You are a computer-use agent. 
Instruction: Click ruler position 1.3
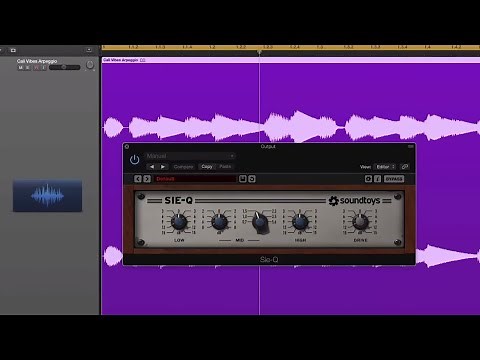click(x=320, y=47)
